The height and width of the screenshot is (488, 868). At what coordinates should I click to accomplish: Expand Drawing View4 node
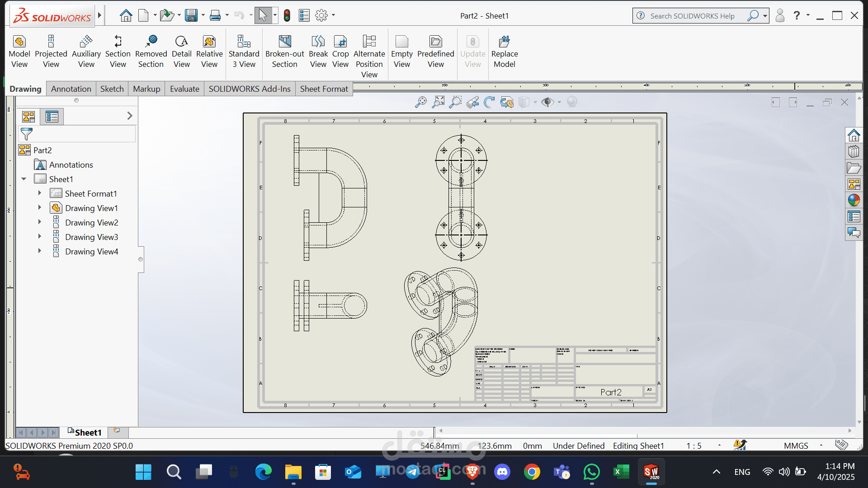click(x=39, y=251)
